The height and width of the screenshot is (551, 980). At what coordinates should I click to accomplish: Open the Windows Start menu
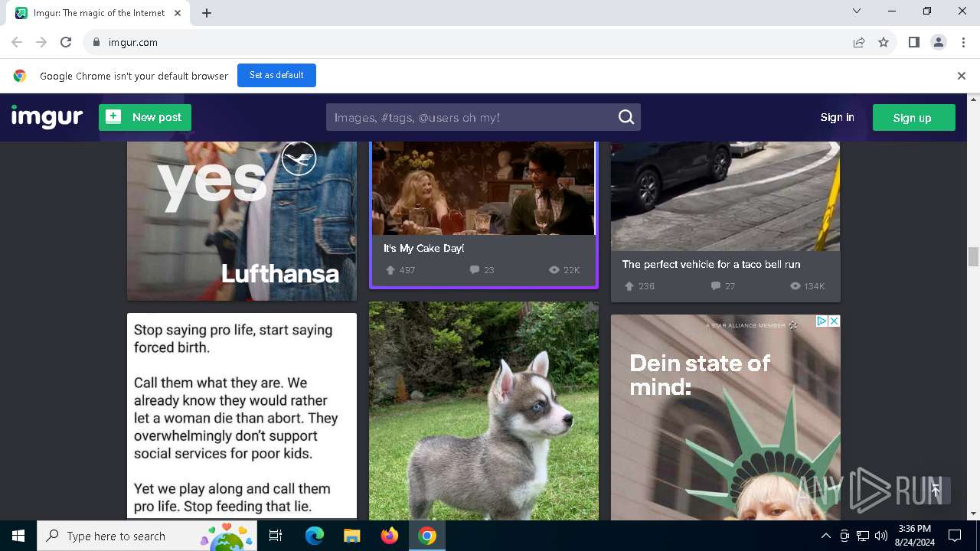click(x=18, y=536)
